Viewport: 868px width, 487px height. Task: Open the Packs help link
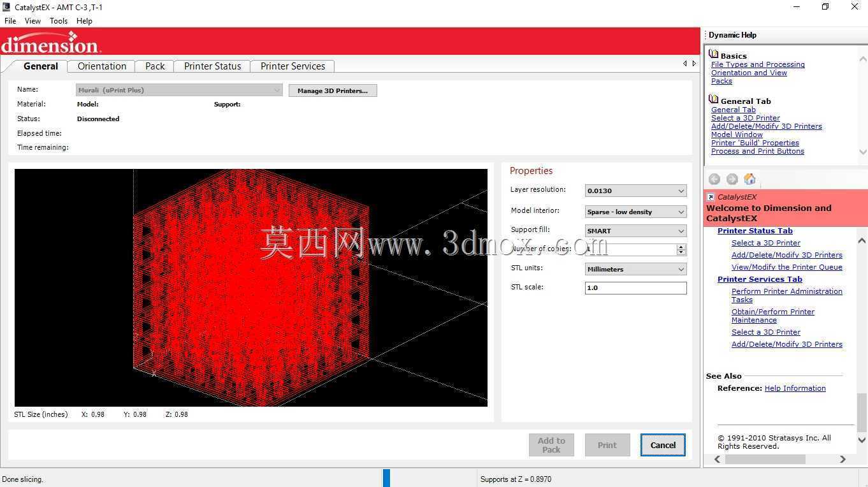point(721,81)
